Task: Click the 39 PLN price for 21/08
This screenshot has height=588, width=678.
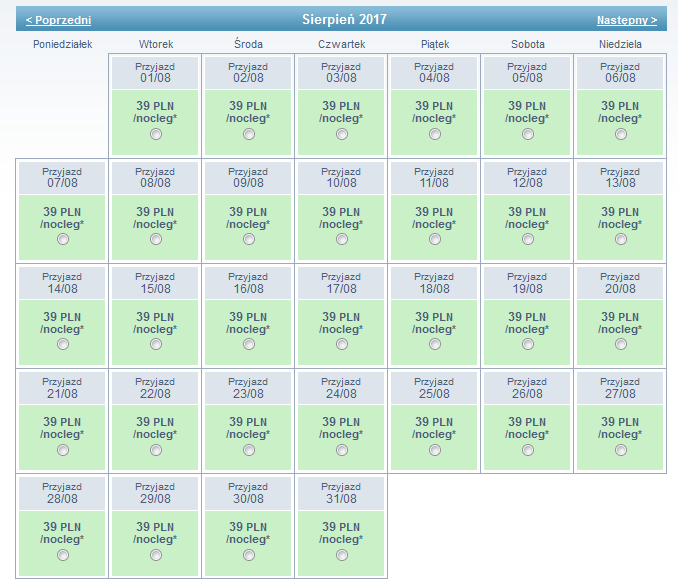Action: [62, 422]
